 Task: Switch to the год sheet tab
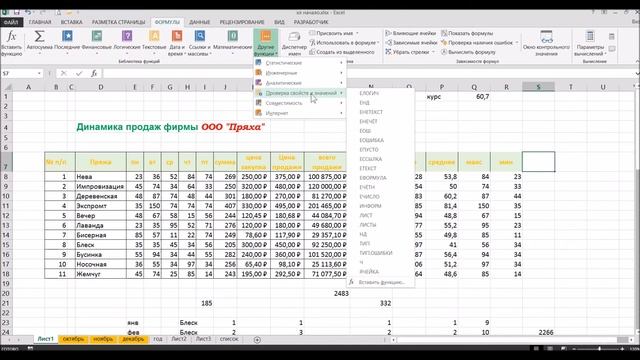pos(158,339)
